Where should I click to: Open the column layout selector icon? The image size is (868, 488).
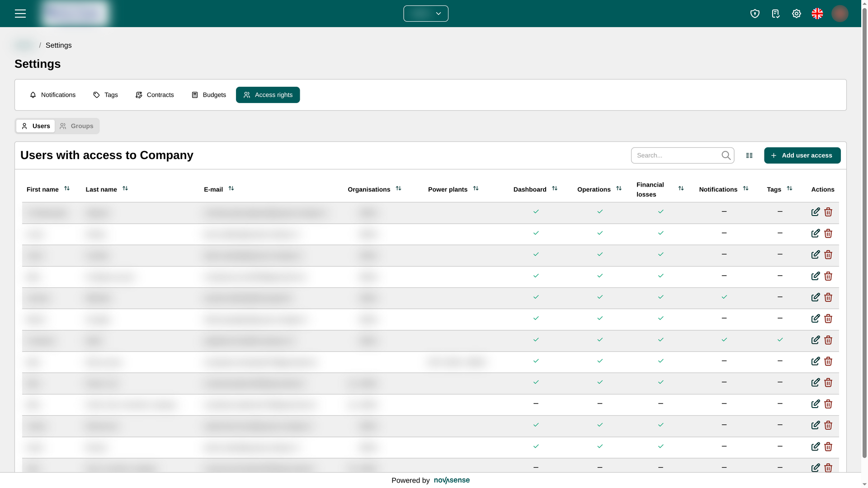point(749,155)
